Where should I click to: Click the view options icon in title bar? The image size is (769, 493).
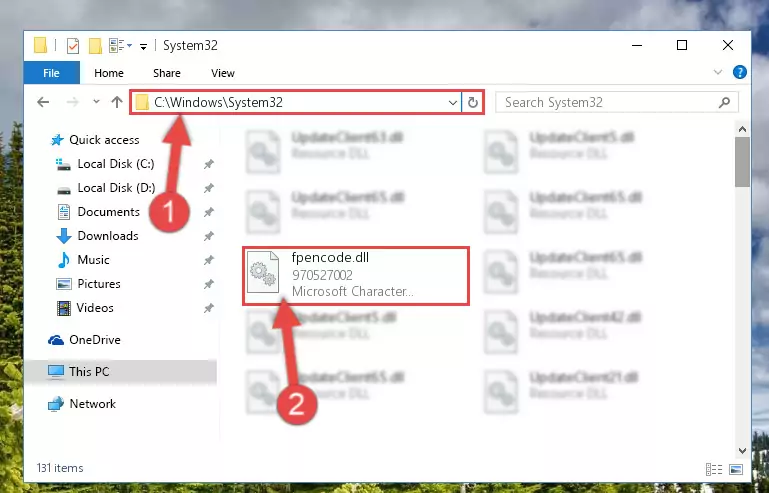117,46
